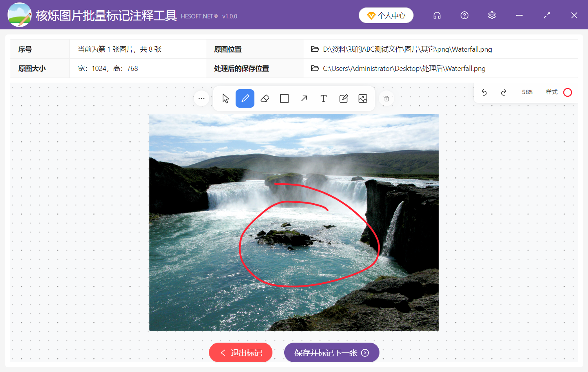Select the image insert tool
The image size is (588, 372).
363,98
